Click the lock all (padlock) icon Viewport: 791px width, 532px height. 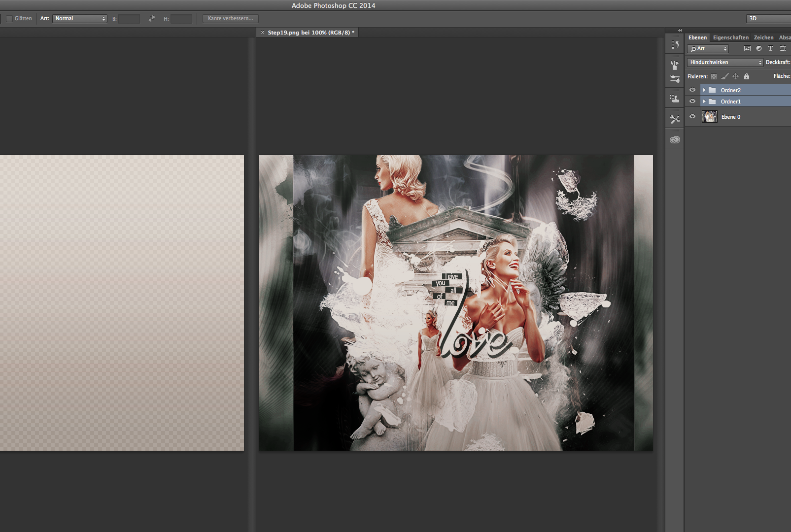pos(747,76)
